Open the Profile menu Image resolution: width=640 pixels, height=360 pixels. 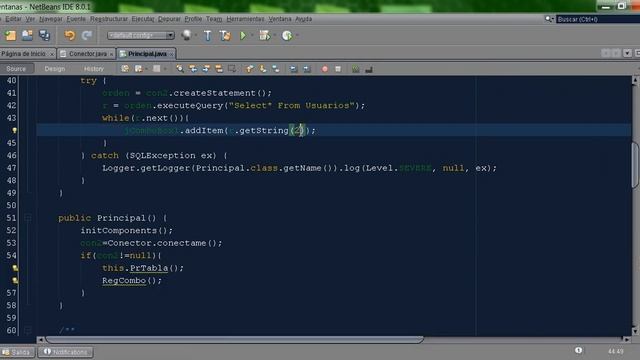[x=193, y=19]
